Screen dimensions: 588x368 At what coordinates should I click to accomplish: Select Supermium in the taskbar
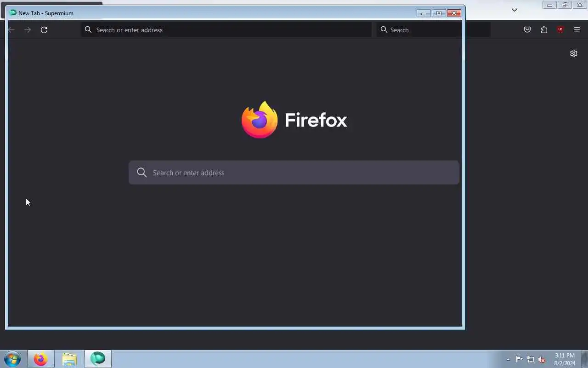pos(98,359)
